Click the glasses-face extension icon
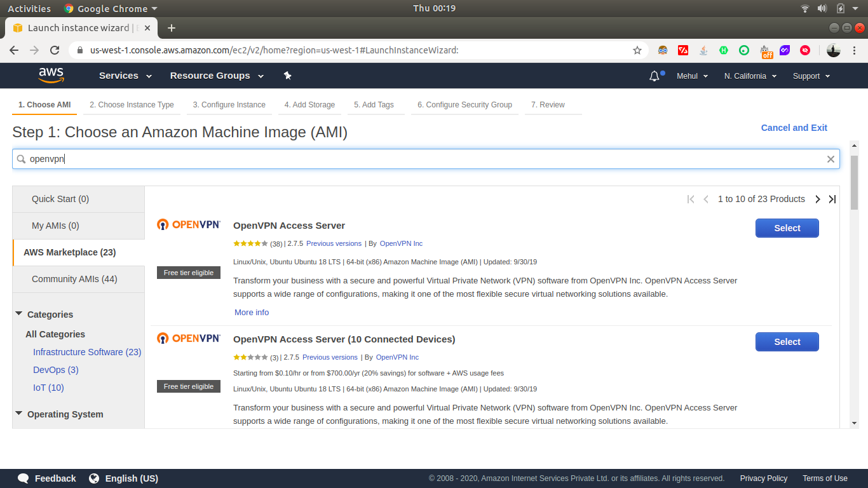Screen dimensions: 868x488 point(663,50)
